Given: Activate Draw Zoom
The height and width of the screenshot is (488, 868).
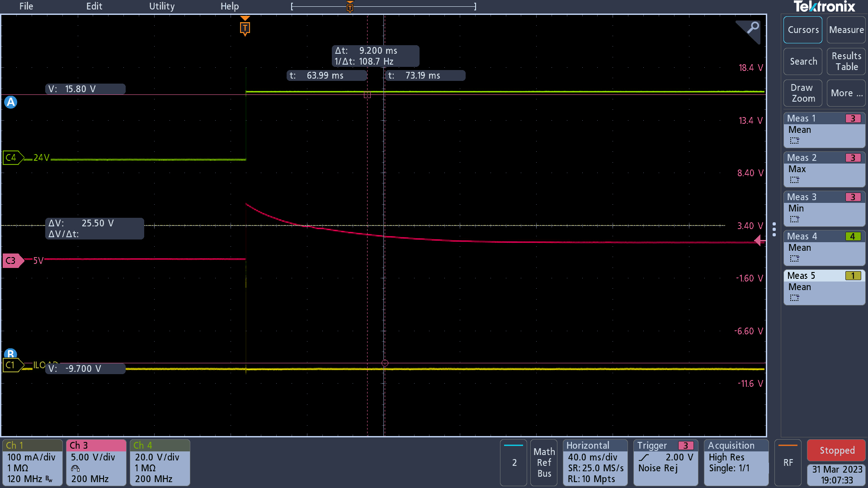Looking at the screenshot, I should [x=803, y=93].
